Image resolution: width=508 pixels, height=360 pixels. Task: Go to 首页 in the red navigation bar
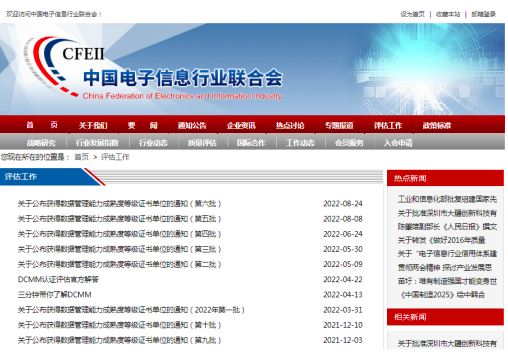tap(42, 125)
